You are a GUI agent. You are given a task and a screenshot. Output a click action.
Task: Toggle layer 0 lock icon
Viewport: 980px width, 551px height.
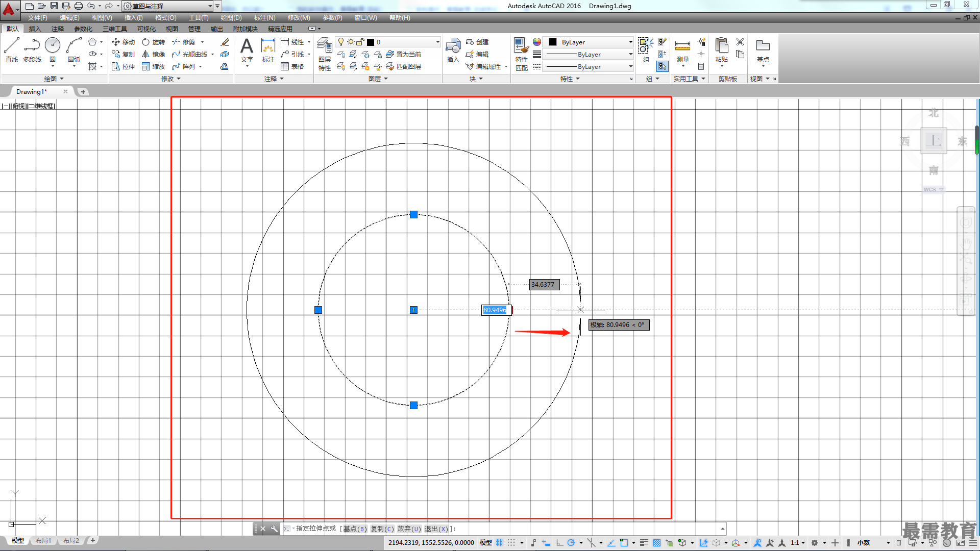pos(360,42)
